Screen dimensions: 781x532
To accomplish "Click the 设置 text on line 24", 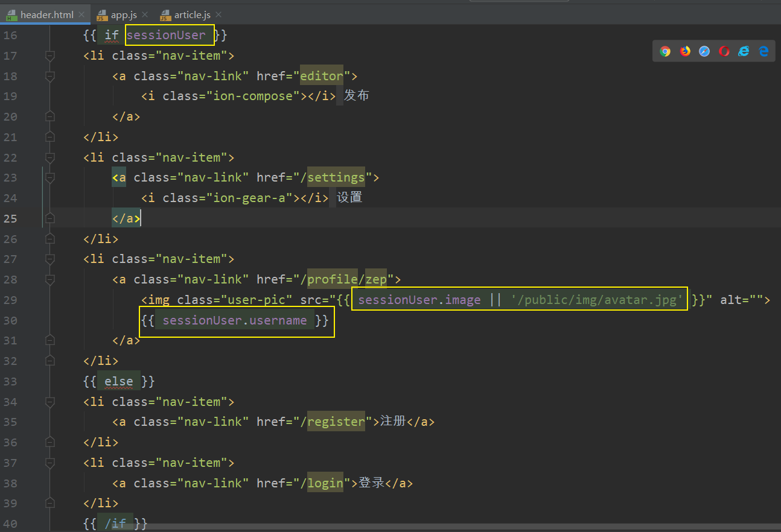I will 349,198.
